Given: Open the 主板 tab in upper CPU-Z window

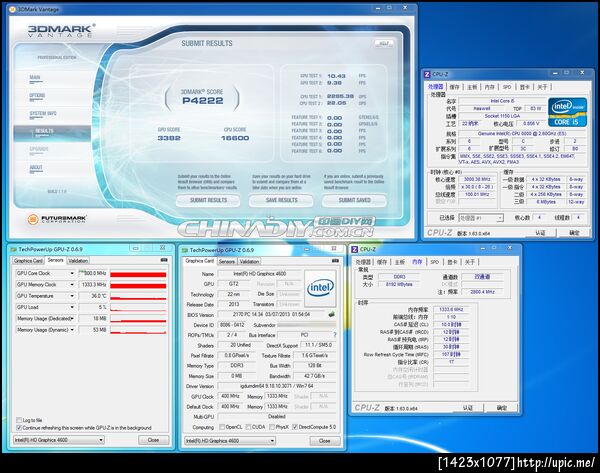Looking at the screenshot, I should (x=472, y=87).
